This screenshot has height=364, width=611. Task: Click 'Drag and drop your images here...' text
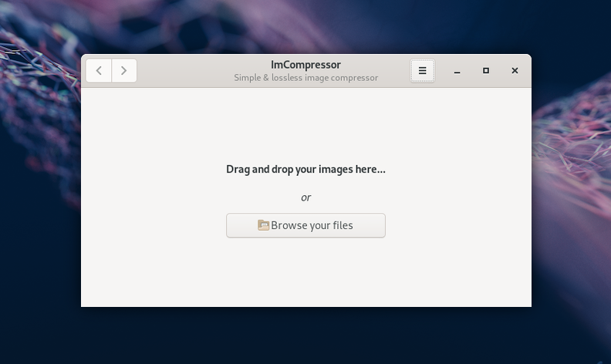click(306, 169)
